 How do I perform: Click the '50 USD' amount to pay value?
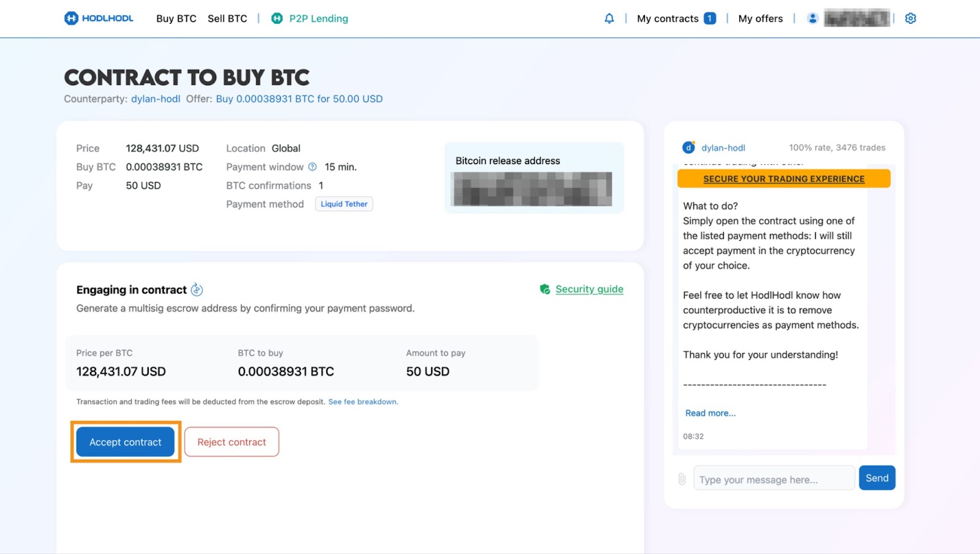(428, 371)
